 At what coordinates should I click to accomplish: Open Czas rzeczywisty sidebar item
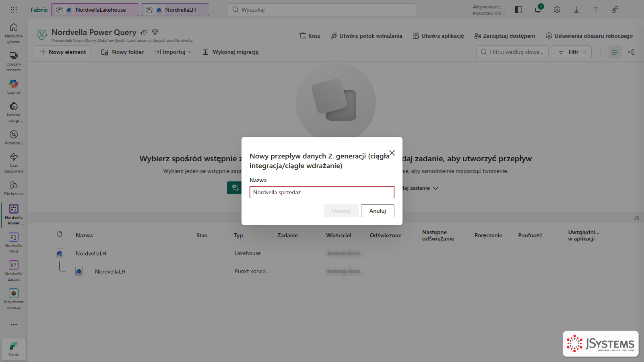(x=14, y=162)
